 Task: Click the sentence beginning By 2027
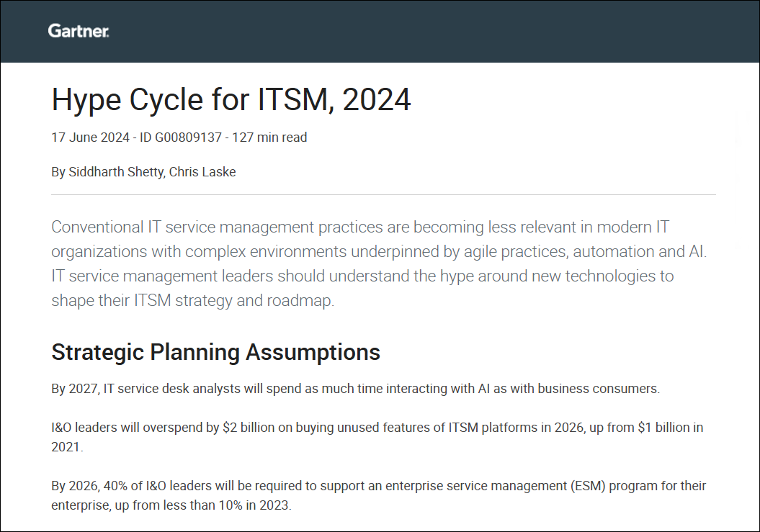pos(355,389)
